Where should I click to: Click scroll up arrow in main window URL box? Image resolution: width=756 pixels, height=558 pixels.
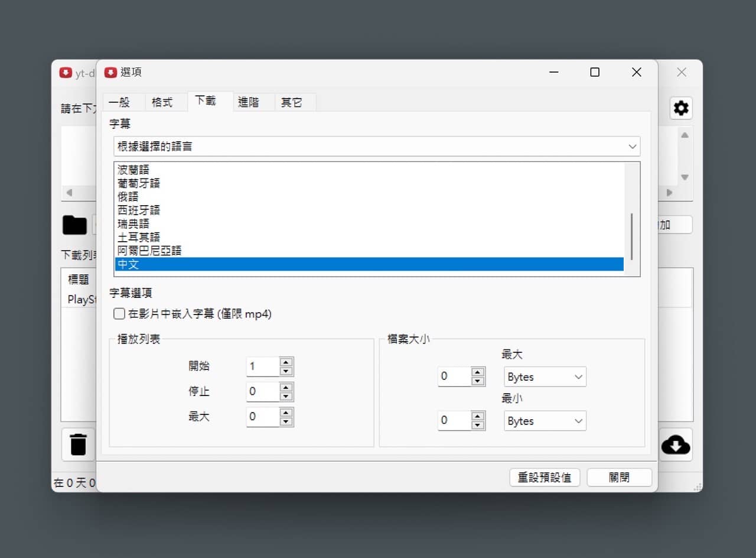pos(685,135)
